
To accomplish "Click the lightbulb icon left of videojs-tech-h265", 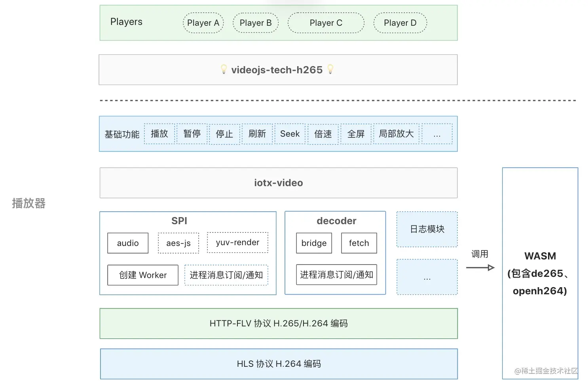I will click(224, 70).
